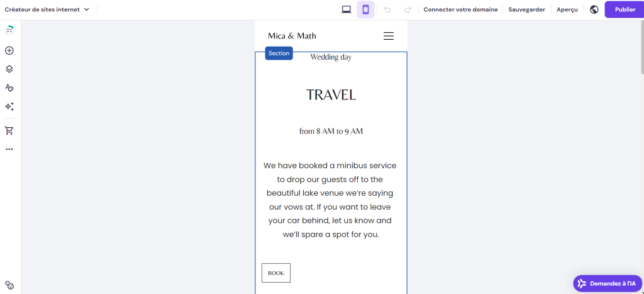Click the undo arrow icon
This screenshot has width=644, height=294.
click(387, 9)
